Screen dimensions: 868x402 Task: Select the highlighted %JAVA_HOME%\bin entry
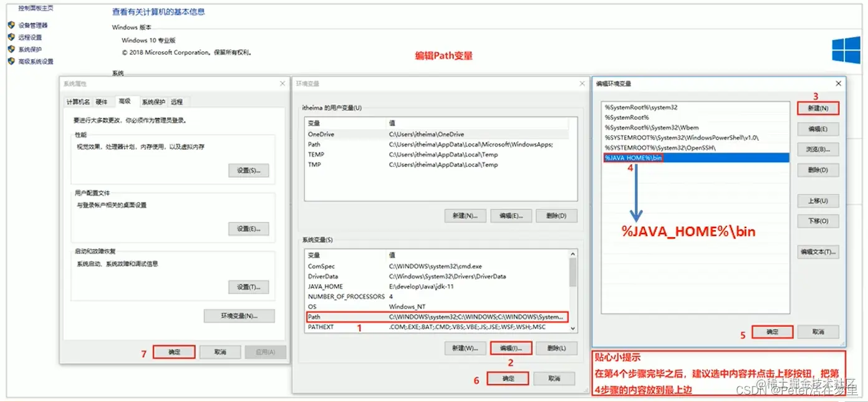(695, 158)
